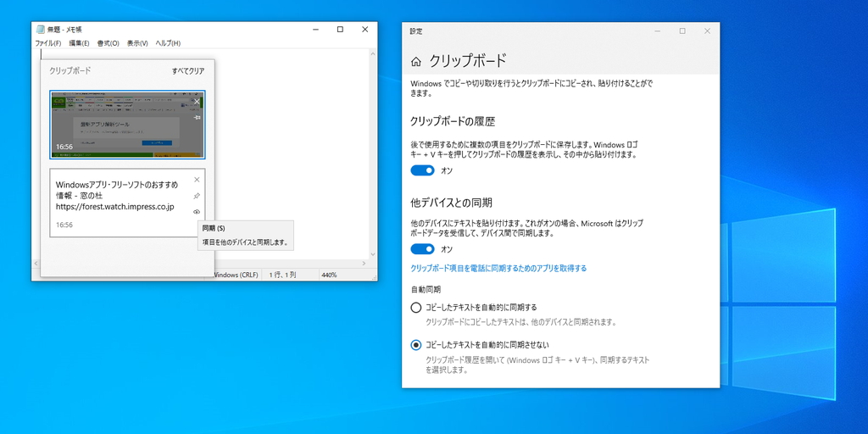Image resolution: width=868 pixels, height=434 pixels.
Task: Open the 表示(V) menu in Notepad
Action: (x=137, y=43)
